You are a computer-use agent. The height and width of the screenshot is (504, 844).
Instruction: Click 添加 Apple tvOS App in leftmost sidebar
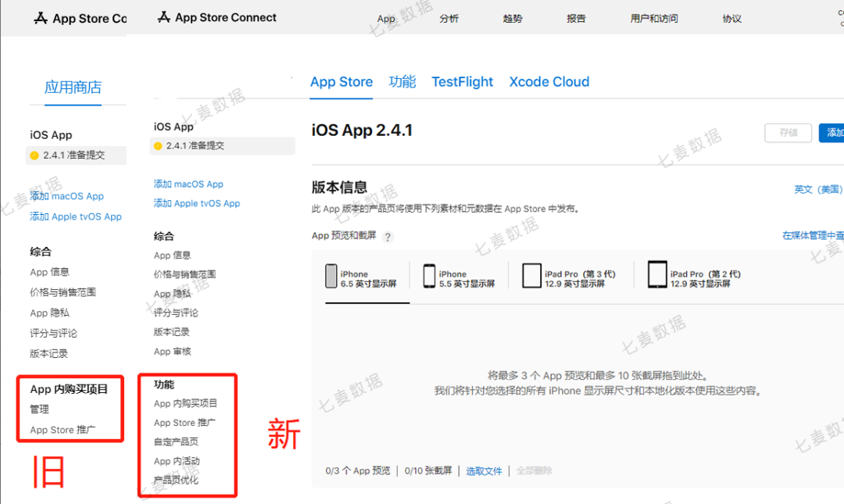[76, 216]
